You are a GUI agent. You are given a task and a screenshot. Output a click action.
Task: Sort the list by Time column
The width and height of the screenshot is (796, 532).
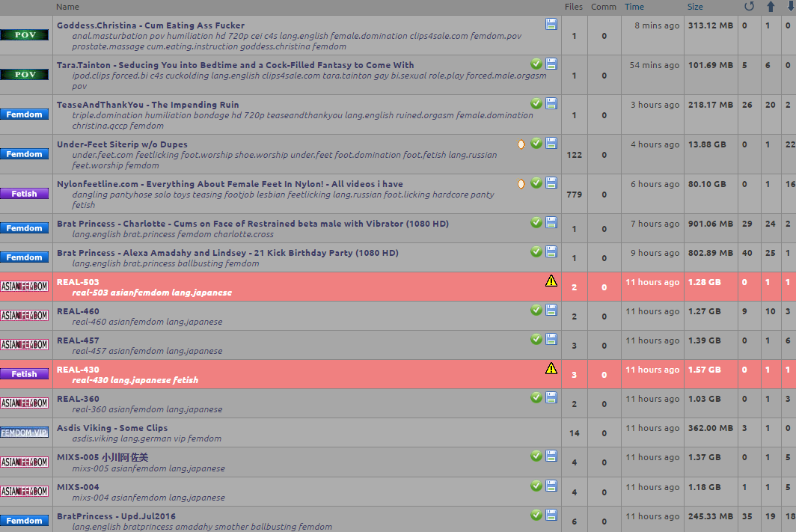pos(634,7)
